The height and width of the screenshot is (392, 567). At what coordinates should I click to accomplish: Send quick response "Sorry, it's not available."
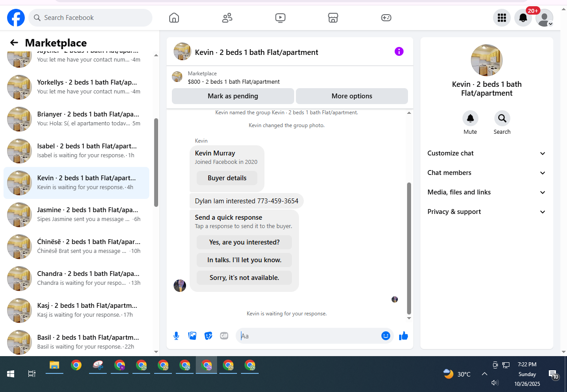(x=244, y=278)
